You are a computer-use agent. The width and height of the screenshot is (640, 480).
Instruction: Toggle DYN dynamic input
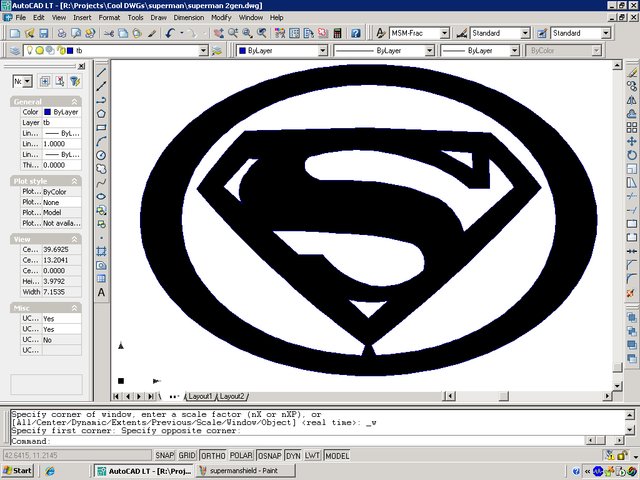293,455
